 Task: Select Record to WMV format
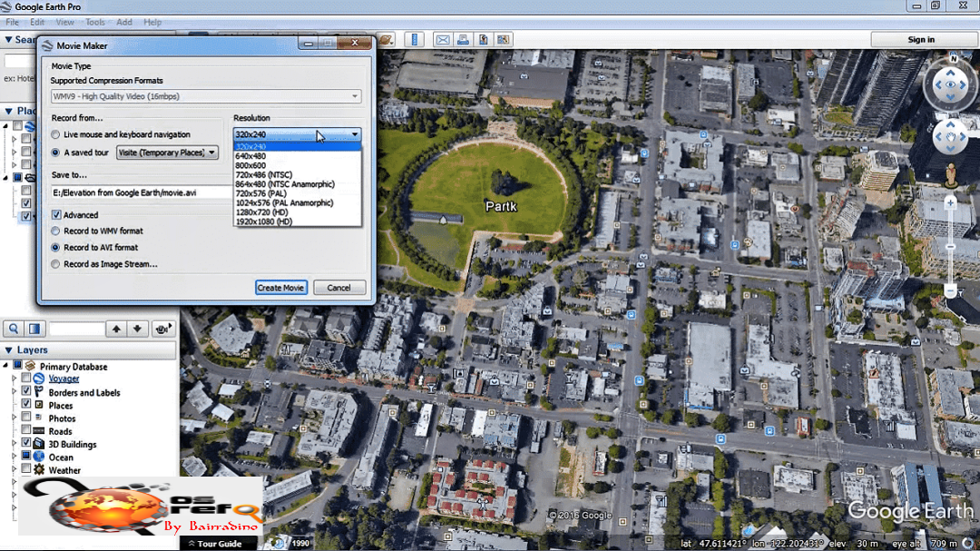tap(55, 231)
